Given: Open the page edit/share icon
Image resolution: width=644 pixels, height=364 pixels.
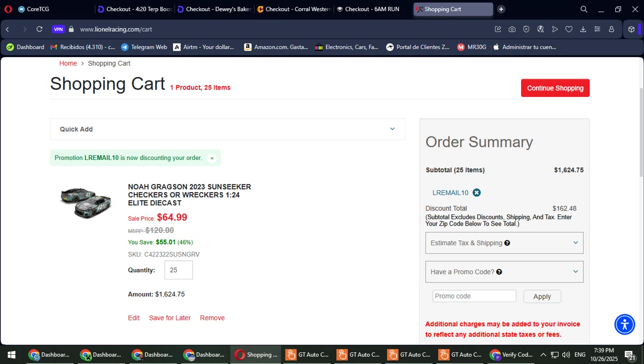Looking at the screenshot, I should pos(498,29).
